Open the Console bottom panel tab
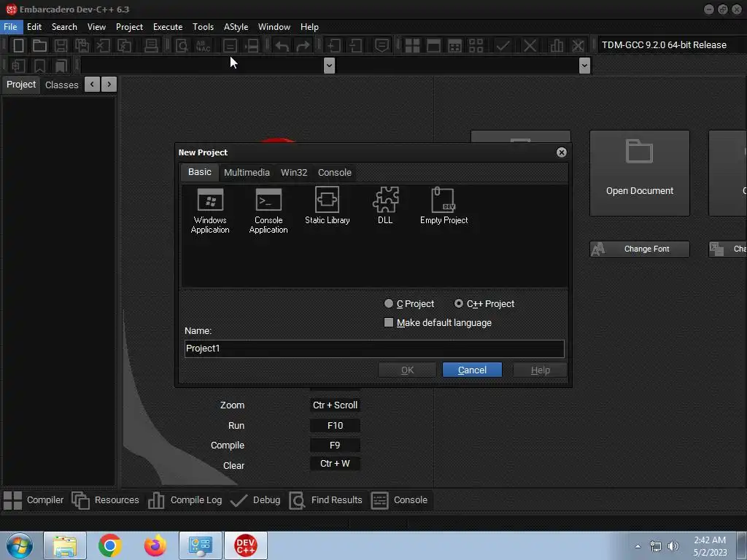This screenshot has height=560, width=747. click(x=399, y=500)
